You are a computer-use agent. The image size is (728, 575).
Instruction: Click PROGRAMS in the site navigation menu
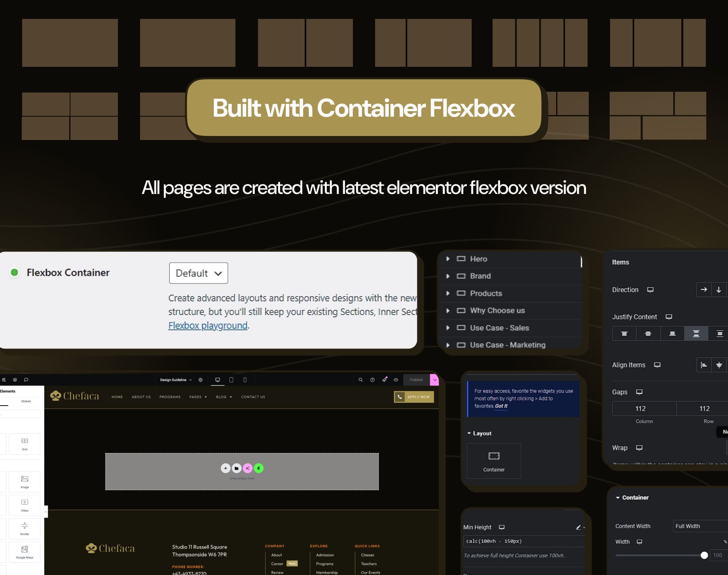tap(170, 397)
